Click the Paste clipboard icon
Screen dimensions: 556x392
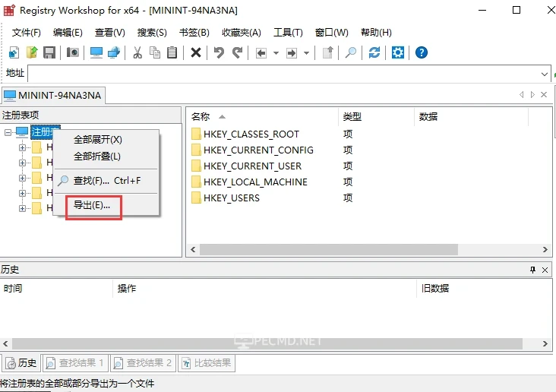click(x=172, y=53)
